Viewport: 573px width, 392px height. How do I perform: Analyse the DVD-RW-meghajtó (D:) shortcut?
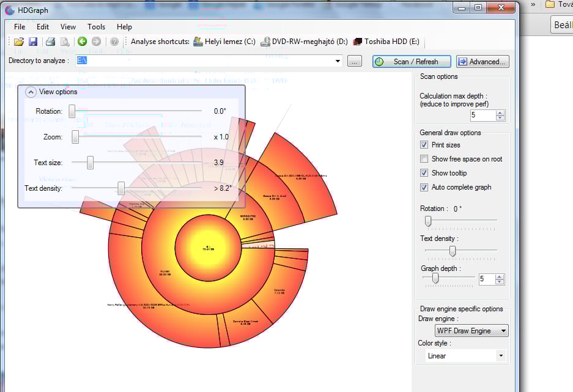click(x=304, y=42)
